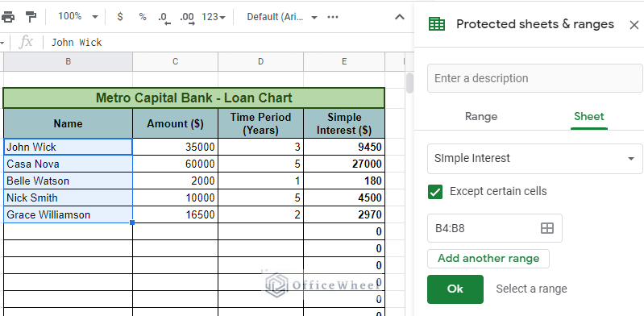The image size is (644, 316).
Task: Click Add another range button
Action: coord(488,259)
